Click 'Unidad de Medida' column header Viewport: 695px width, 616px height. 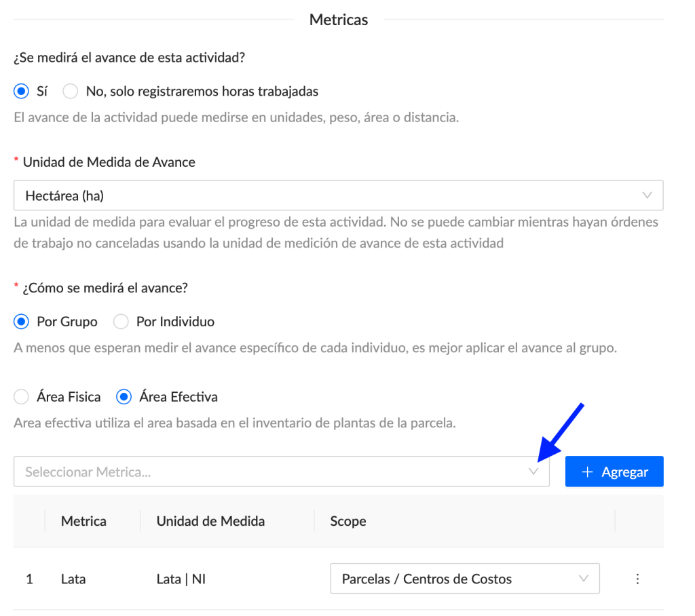coord(210,521)
